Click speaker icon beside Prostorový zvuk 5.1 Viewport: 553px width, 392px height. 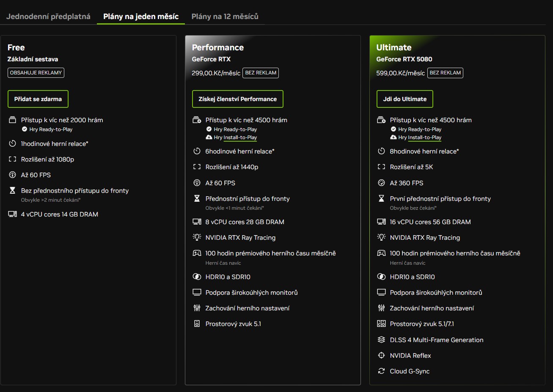197,324
